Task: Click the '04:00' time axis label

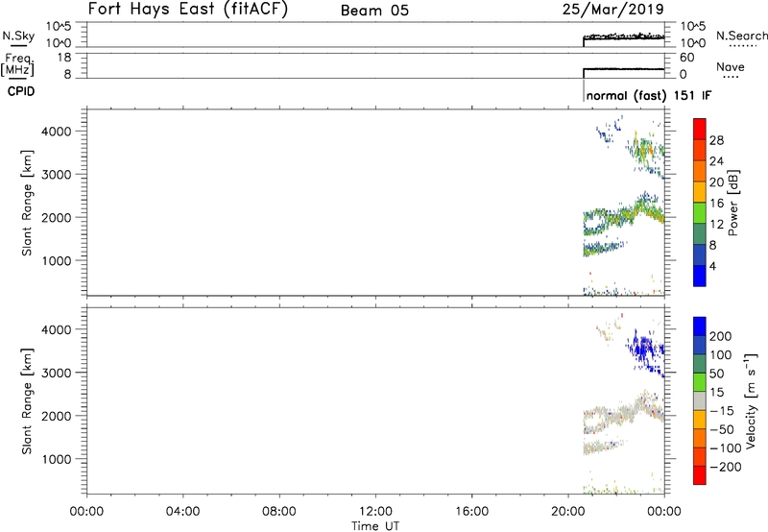Action: (x=183, y=512)
